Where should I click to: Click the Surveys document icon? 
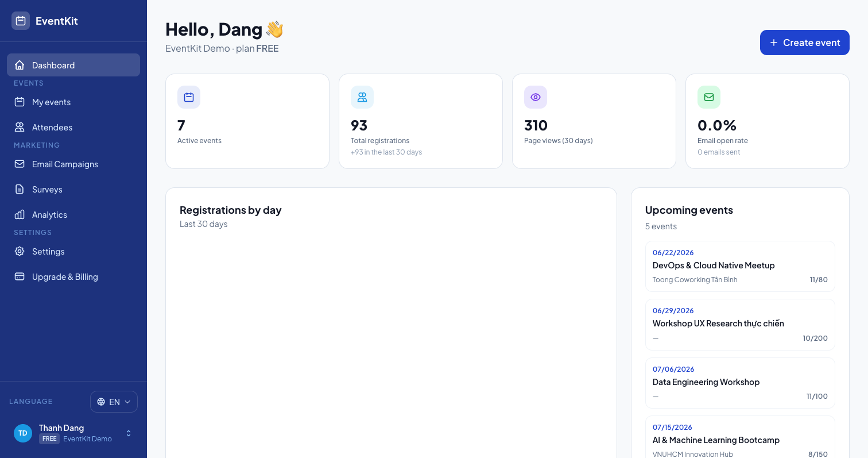pos(20,189)
